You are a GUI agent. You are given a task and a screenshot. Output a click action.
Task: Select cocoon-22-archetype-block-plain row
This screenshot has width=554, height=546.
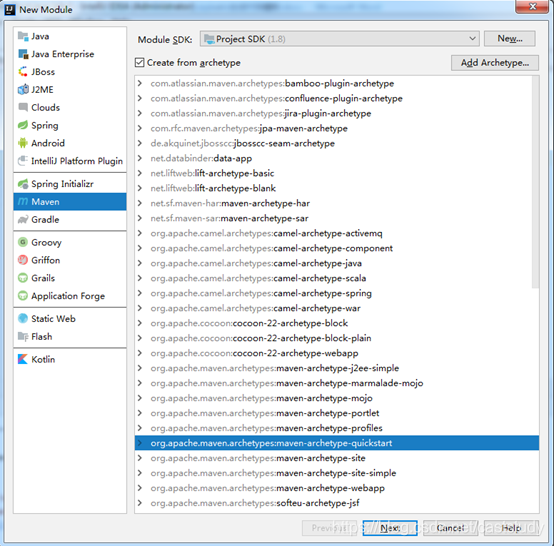[x=337, y=338]
